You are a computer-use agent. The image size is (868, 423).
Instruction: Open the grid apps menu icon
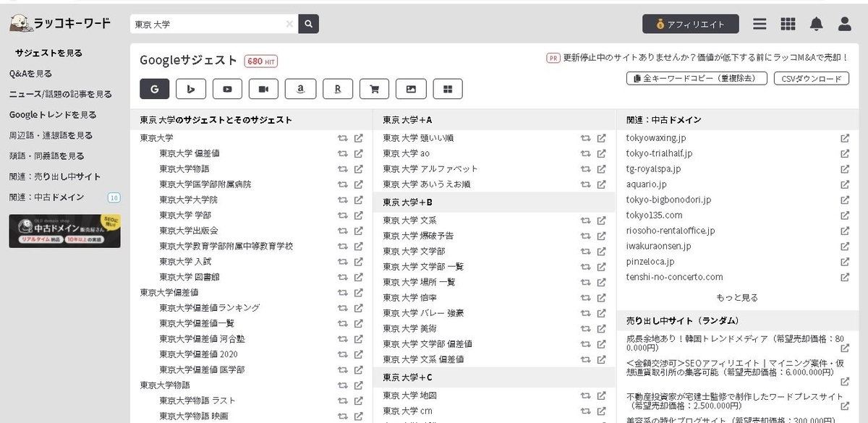coord(788,24)
